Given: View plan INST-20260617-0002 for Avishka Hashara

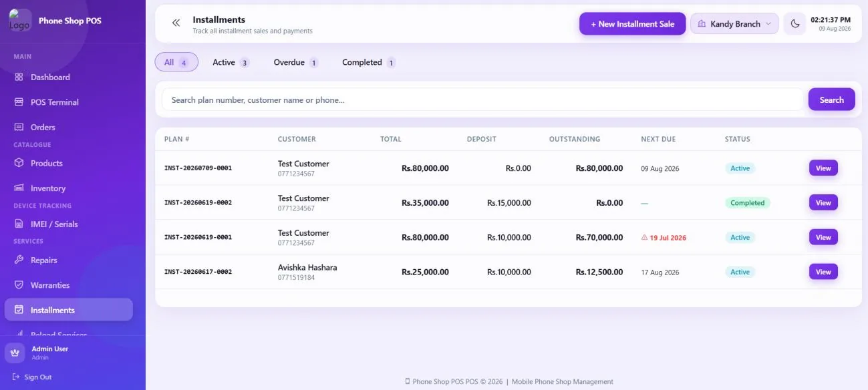Looking at the screenshot, I should click(823, 272).
